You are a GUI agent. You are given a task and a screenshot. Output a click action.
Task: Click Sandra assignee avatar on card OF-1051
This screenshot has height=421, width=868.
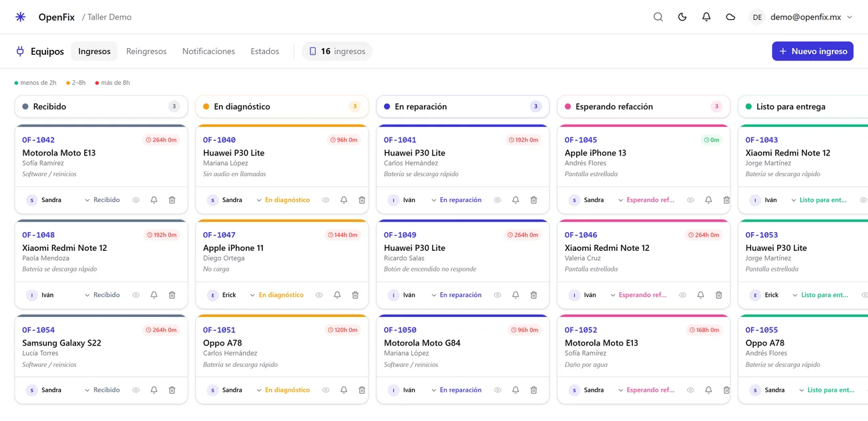pos(212,390)
